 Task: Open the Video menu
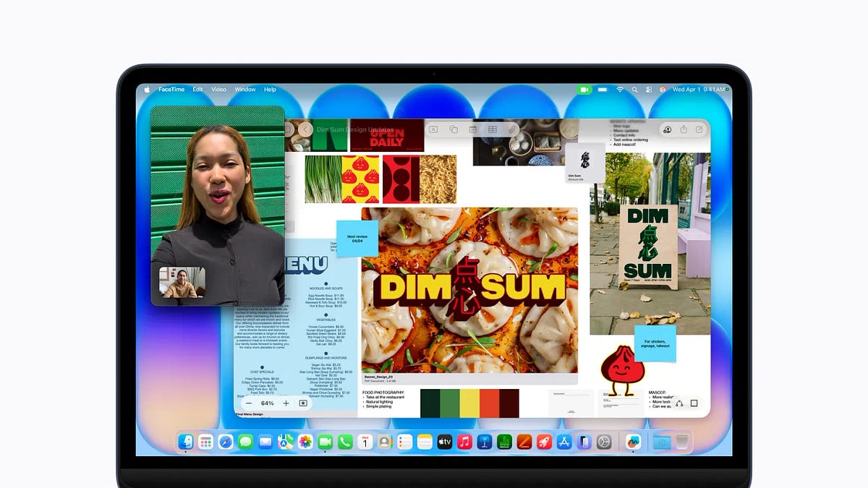218,89
